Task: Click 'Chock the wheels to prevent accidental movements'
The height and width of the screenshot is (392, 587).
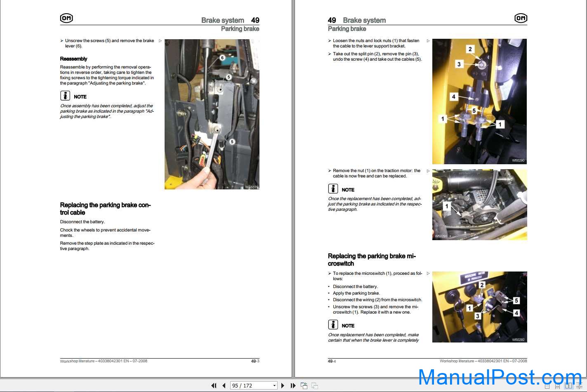Action: [105, 233]
